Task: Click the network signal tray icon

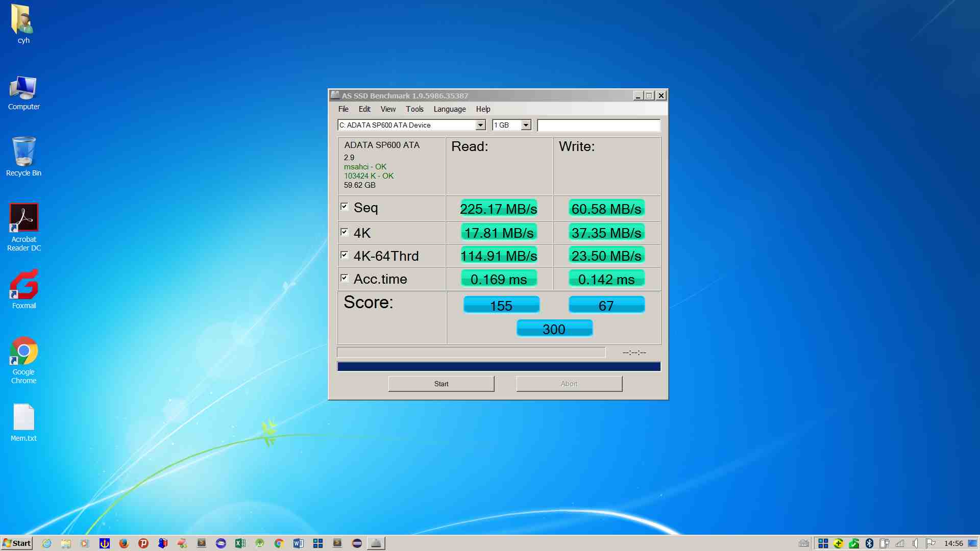Action: [x=900, y=543]
